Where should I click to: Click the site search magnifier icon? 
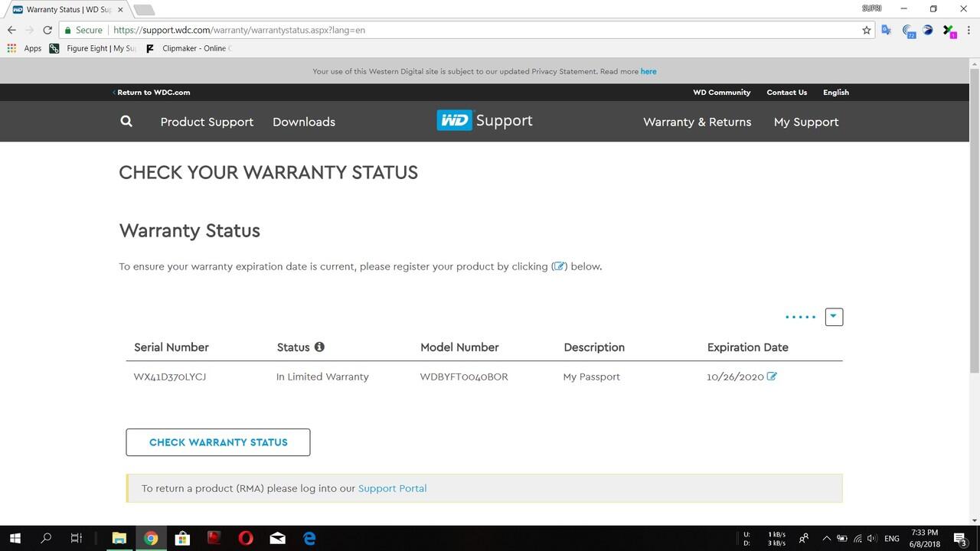pos(126,121)
